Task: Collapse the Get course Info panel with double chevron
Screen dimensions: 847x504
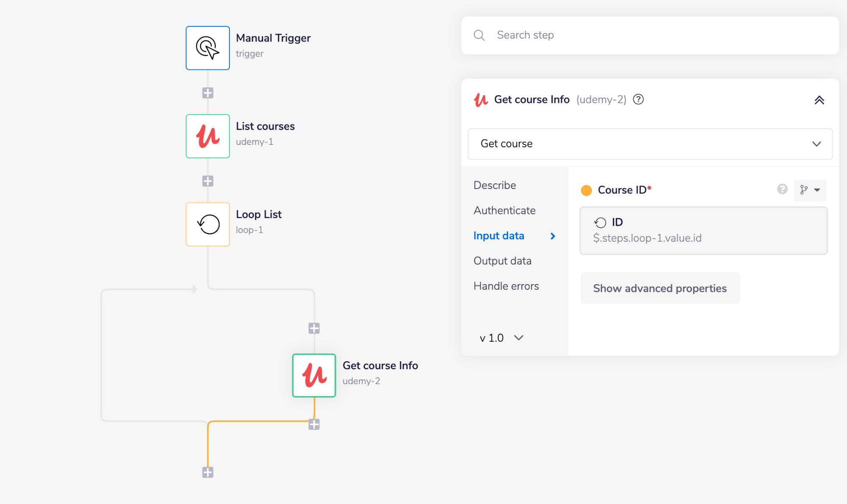Action: (820, 100)
